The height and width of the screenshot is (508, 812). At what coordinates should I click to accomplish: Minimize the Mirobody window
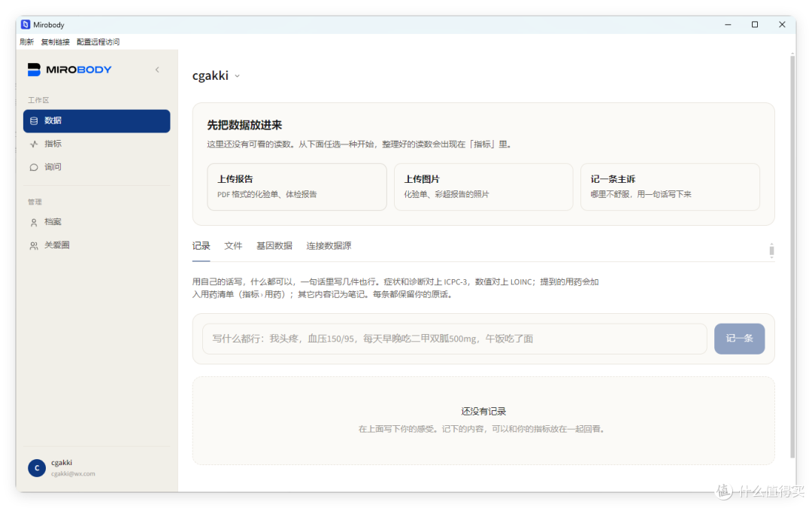point(728,24)
